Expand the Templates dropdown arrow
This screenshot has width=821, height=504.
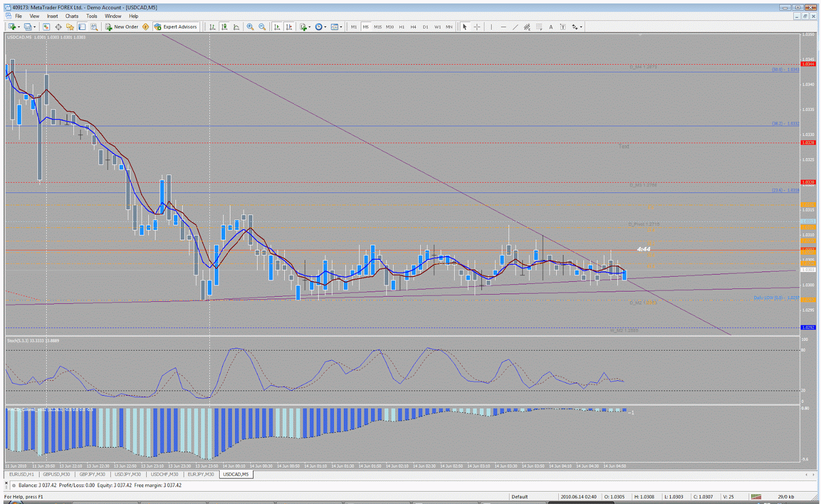pos(341,27)
